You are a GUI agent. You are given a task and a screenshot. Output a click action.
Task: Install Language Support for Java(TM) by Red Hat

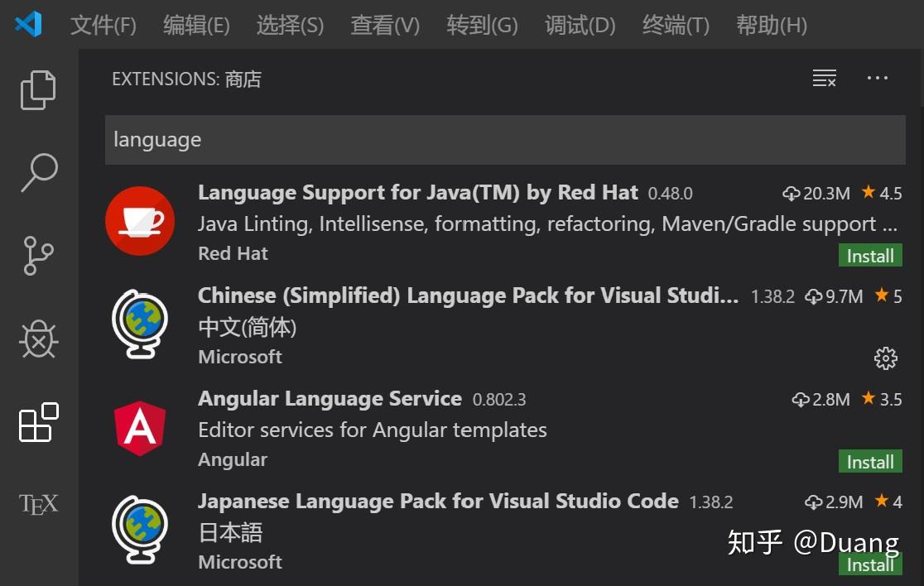click(x=869, y=256)
